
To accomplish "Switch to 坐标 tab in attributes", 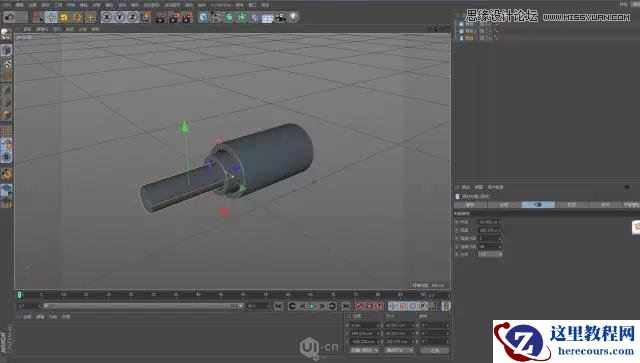I will coord(504,205).
